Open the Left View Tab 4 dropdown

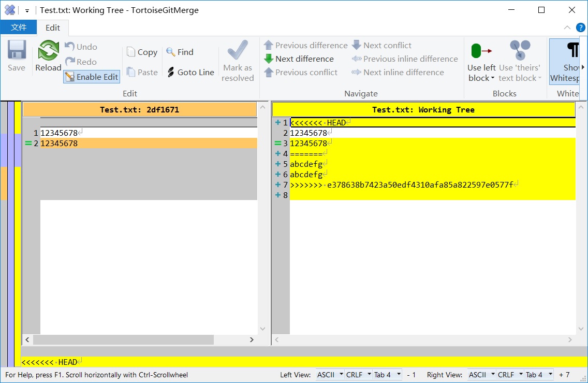tap(387, 375)
